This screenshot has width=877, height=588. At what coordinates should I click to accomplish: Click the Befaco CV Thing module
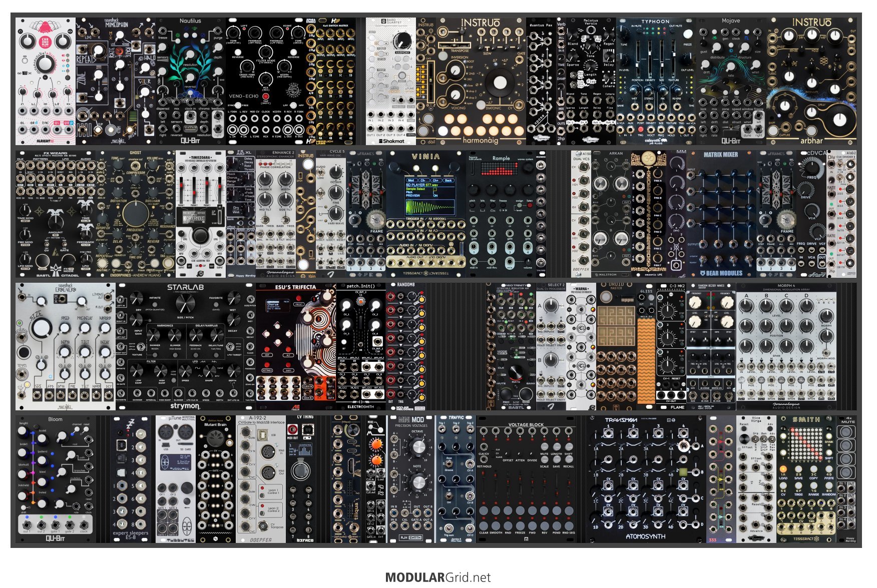click(x=301, y=479)
